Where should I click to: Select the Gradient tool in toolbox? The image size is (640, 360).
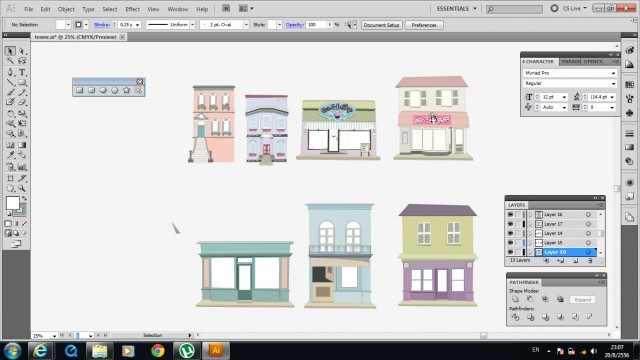(x=22, y=145)
